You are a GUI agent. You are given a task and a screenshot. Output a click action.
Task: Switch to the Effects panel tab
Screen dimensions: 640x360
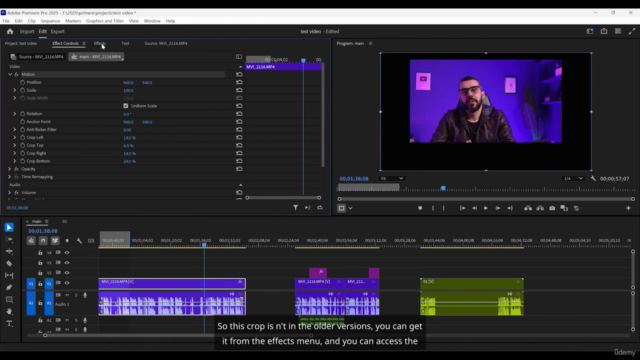point(100,43)
